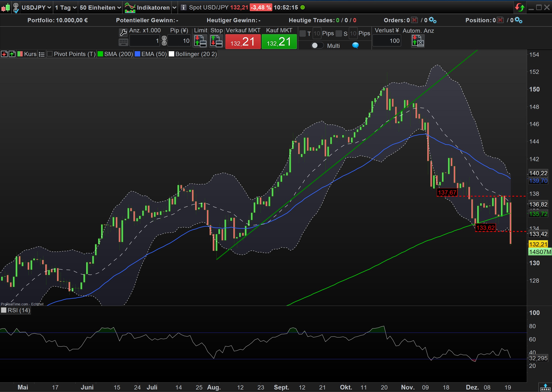552x392 pixels.
Task: Click the red Verkauf MKT sell button
Action: coord(243,42)
